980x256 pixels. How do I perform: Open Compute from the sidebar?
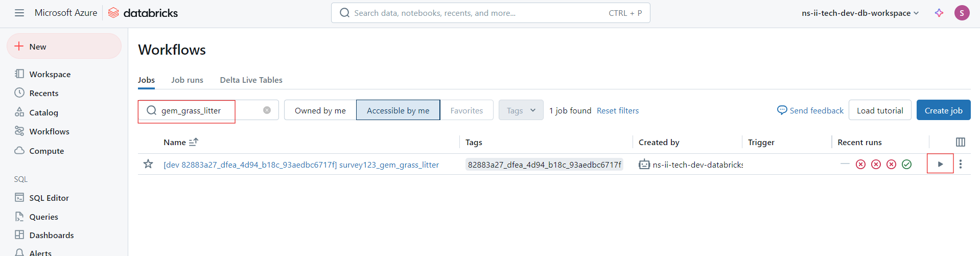coord(39,151)
